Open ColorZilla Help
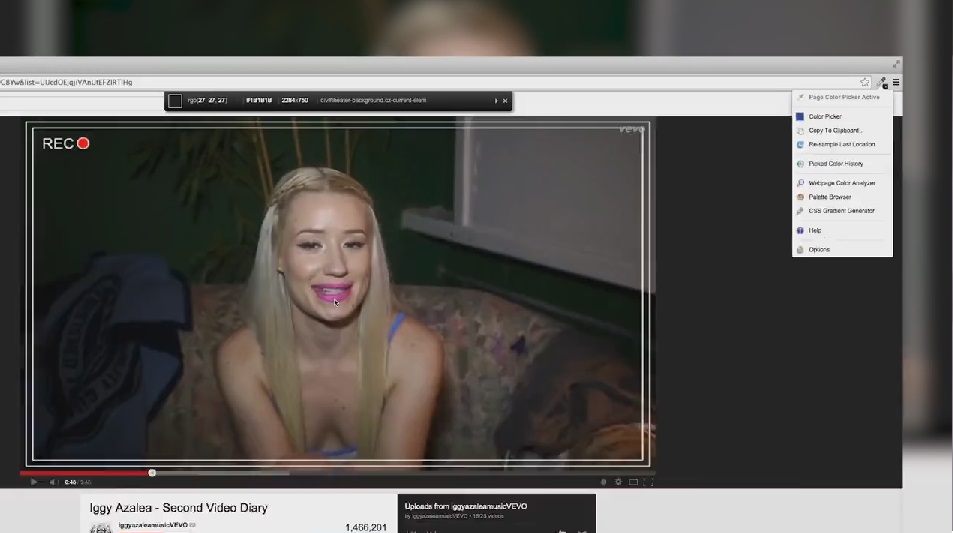This screenshot has height=533, width=953. pyautogui.click(x=842, y=230)
